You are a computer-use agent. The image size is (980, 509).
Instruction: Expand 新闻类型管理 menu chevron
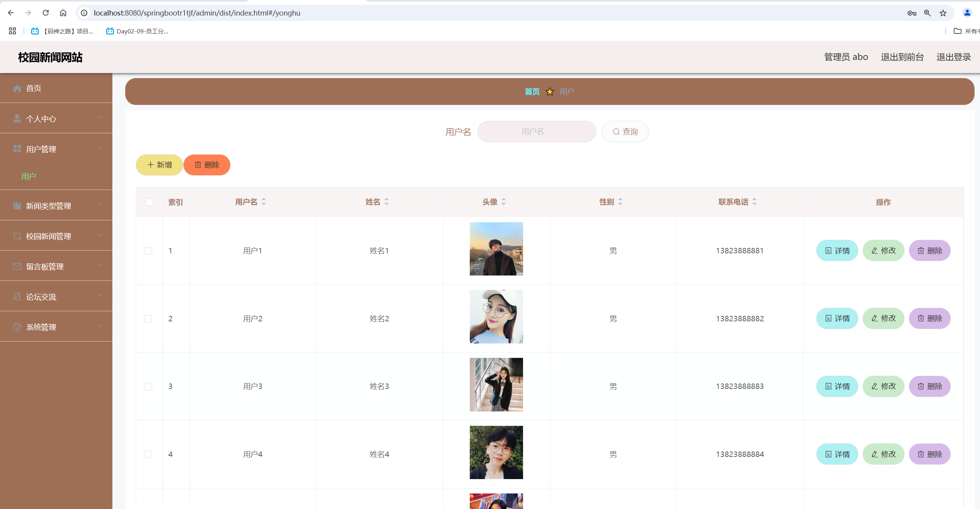pos(100,204)
